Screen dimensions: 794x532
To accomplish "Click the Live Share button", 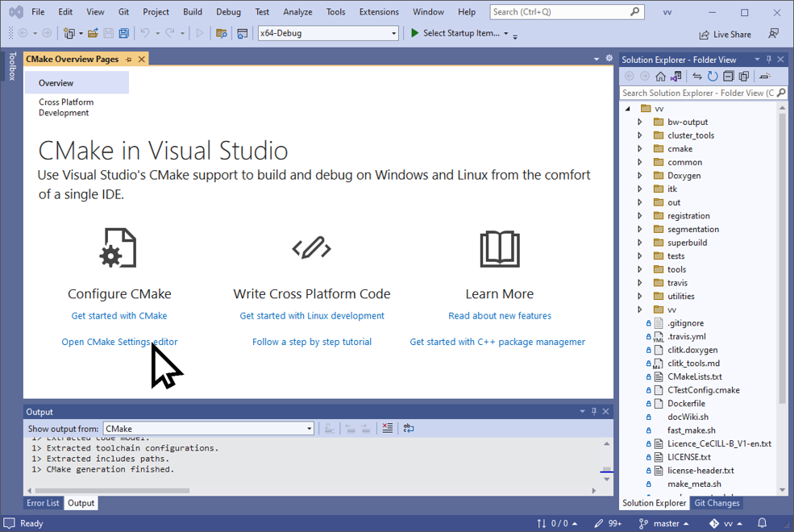I will click(725, 35).
